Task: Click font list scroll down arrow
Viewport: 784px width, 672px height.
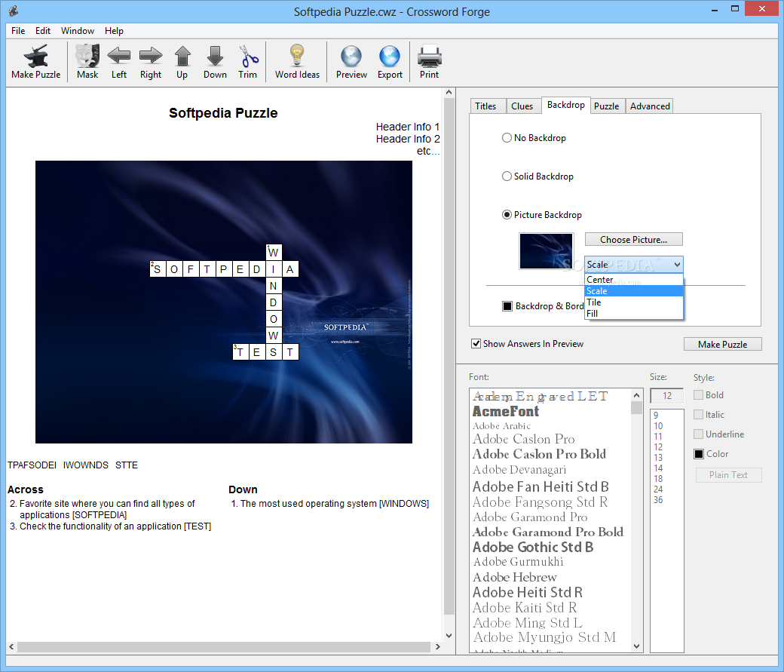Action: click(636, 646)
